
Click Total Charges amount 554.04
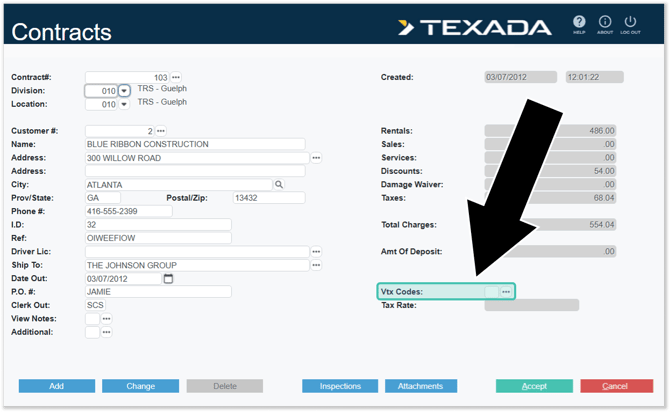tap(550, 225)
